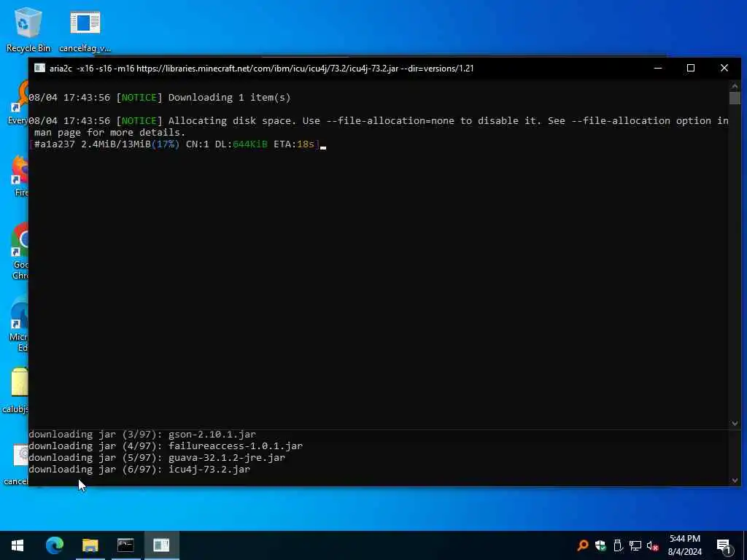
Task: Select the Recycle Bin desktop icon
Action: pyautogui.click(x=28, y=29)
